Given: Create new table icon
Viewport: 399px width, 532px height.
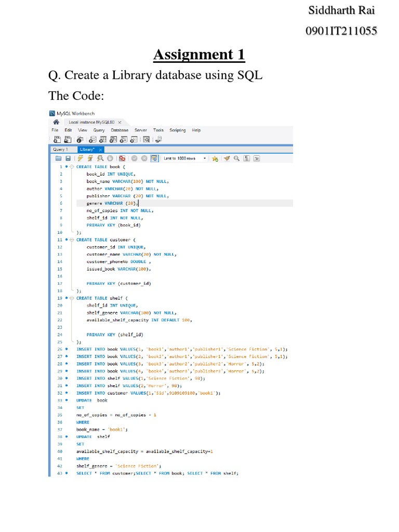Looking at the screenshot, I should [103, 139].
